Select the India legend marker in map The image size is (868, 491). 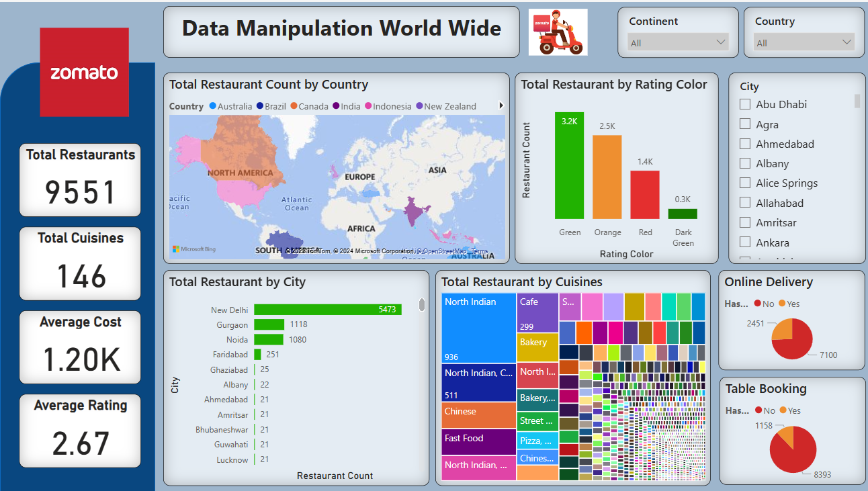coord(337,106)
